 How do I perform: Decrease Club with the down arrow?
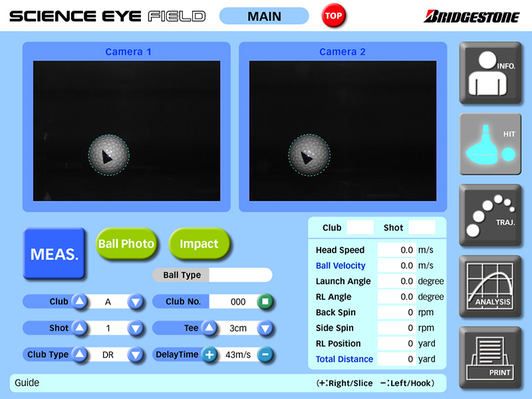coord(136,301)
